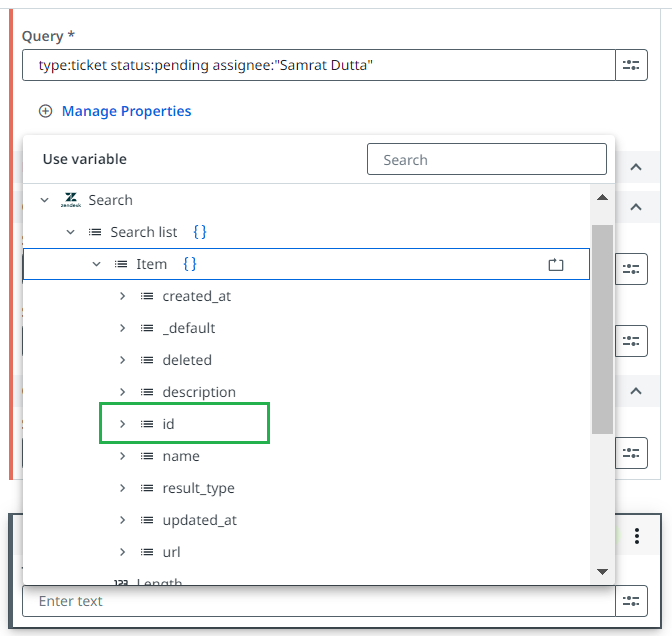Open the Manage Properties link

click(x=126, y=111)
